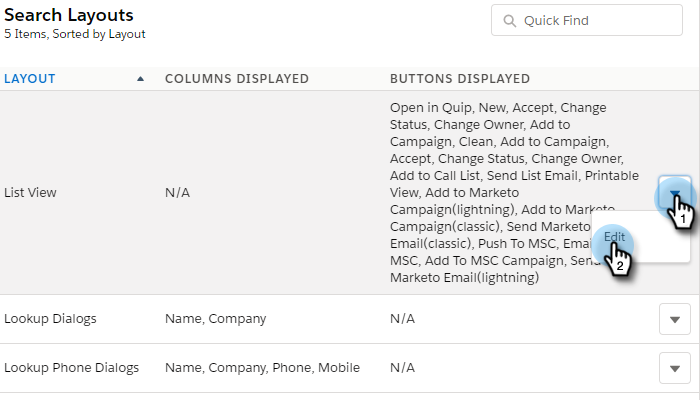Click the BUTTONS DISPLAYED column header
The image size is (700, 400).
coord(460,79)
